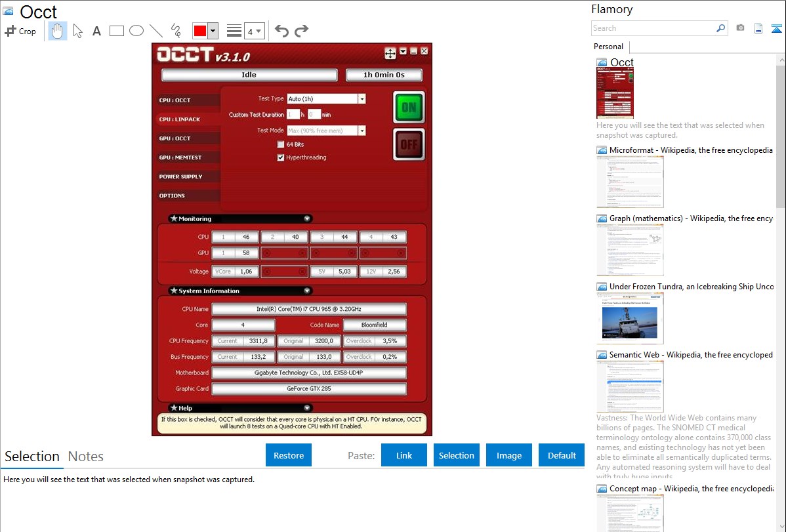
Task: Open the Microformat Wikipedia snapshot thumbnail
Action: pos(630,182)
